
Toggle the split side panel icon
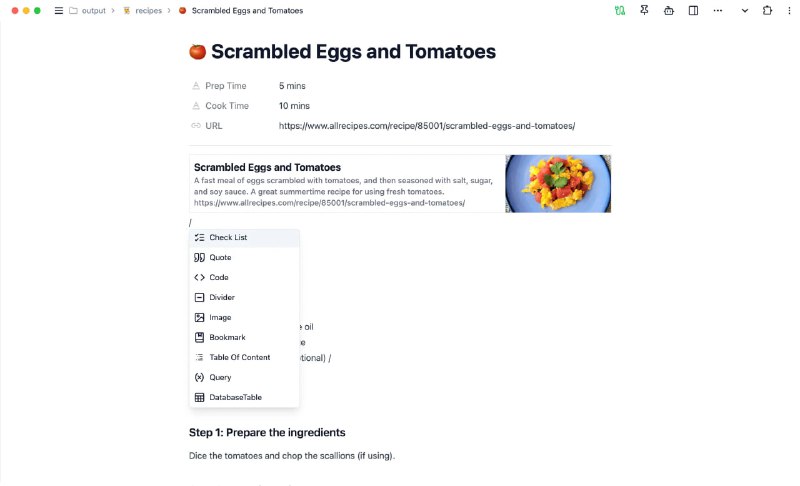pos(693,10)
